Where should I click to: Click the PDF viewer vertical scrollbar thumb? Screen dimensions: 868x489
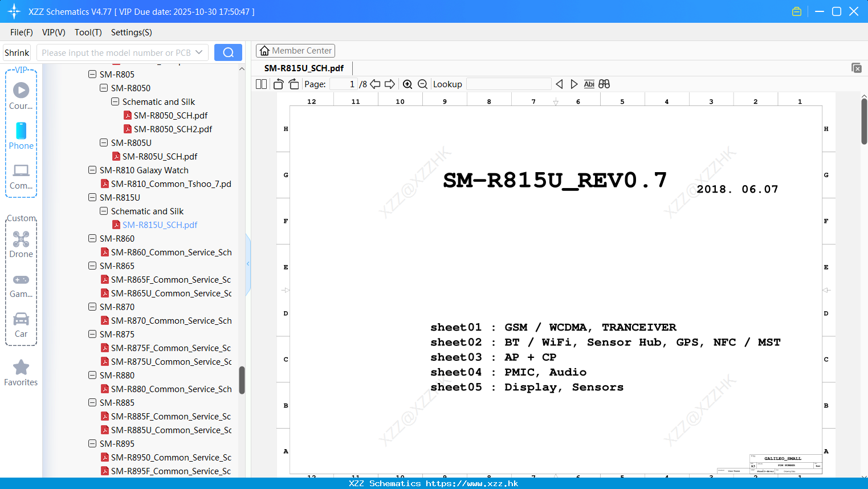tap(864, 121)
